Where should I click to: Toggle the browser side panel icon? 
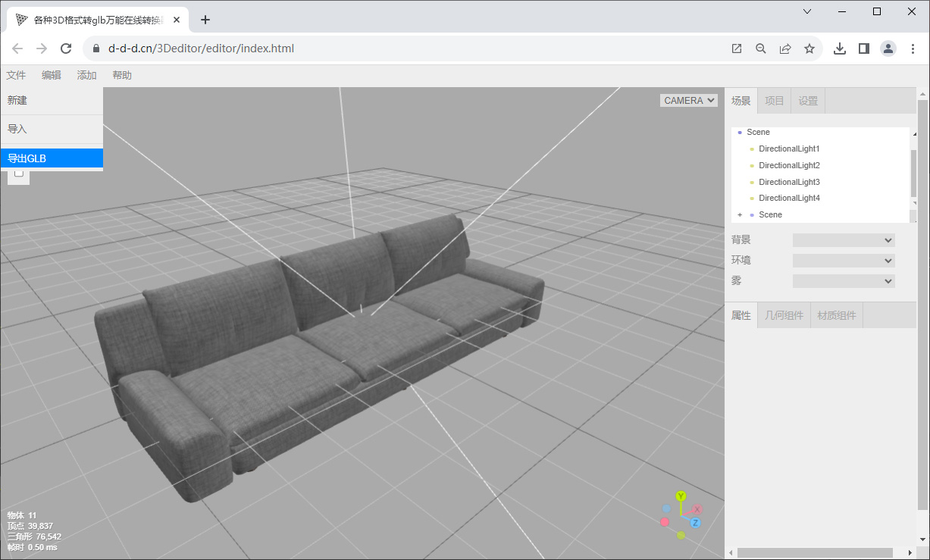point(863,48)
